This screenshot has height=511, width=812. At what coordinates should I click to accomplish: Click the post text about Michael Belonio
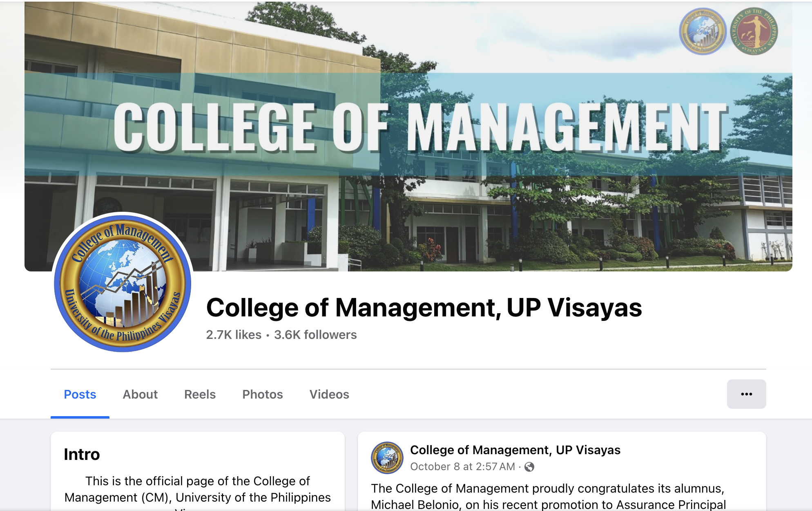click(549, 497)
